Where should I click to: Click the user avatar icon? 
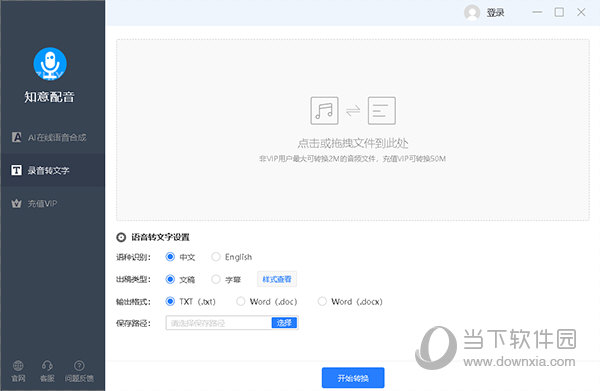pyautogui.click(x=472, y=13)
